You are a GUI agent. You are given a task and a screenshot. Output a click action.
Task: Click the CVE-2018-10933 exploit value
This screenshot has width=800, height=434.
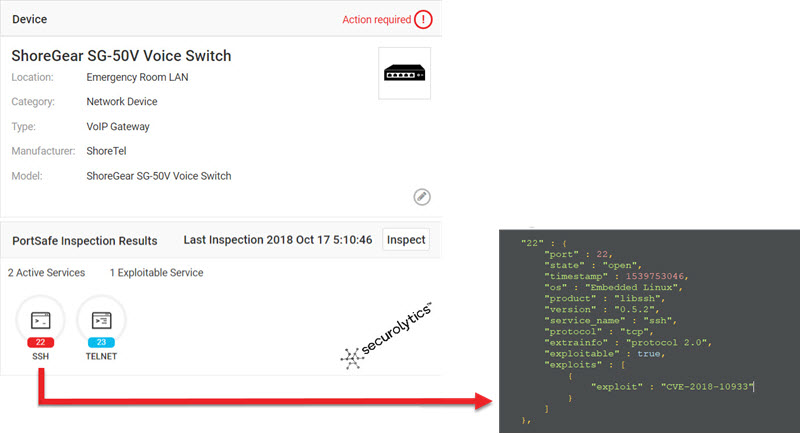click(x=705, y=385)
